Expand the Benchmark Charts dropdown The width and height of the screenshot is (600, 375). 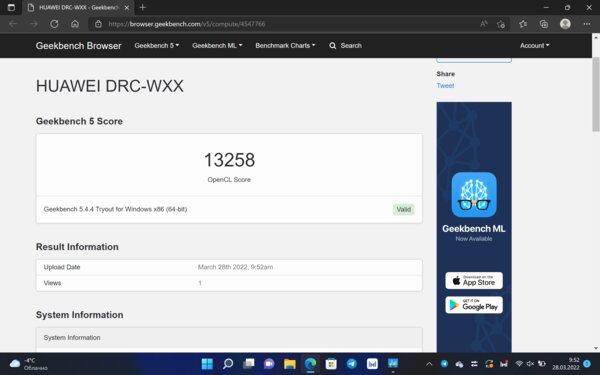point(285,46)
